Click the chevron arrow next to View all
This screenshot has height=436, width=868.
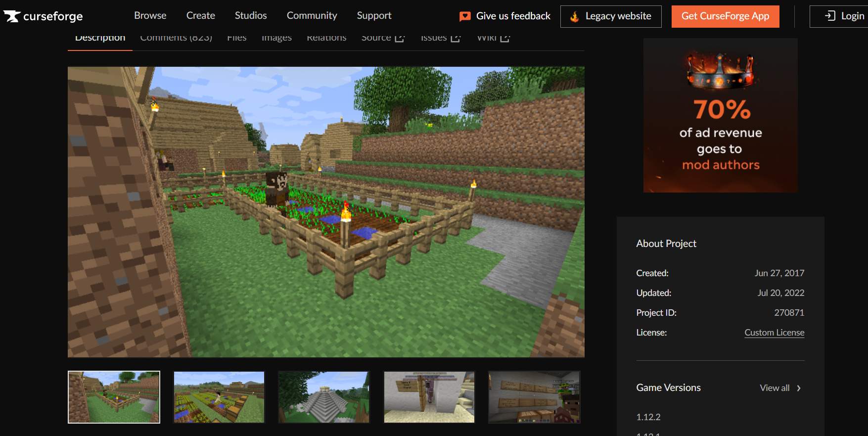[799, 388]
